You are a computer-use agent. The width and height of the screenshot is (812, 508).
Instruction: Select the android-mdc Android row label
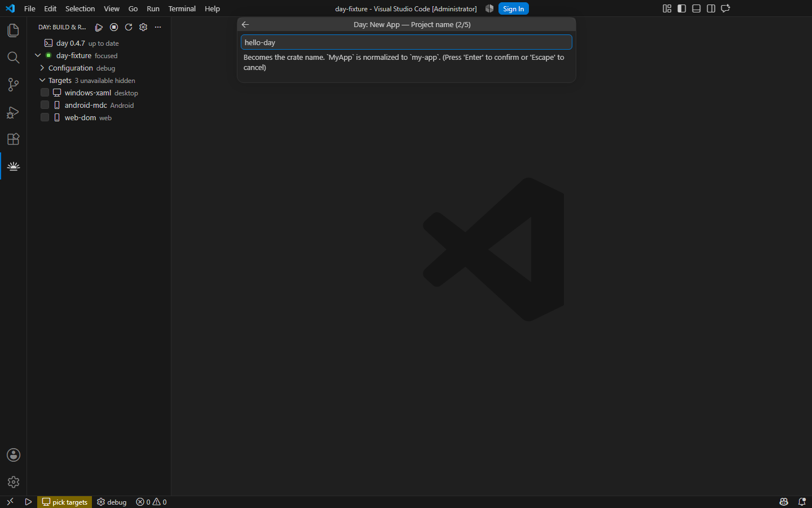(x=99, y=105)
